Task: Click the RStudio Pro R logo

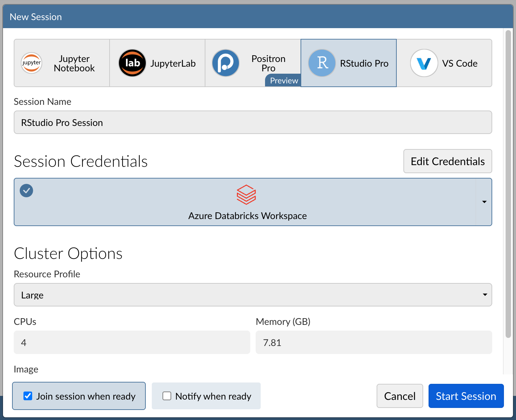Action: pyautogui.click(x=322, y=63)
